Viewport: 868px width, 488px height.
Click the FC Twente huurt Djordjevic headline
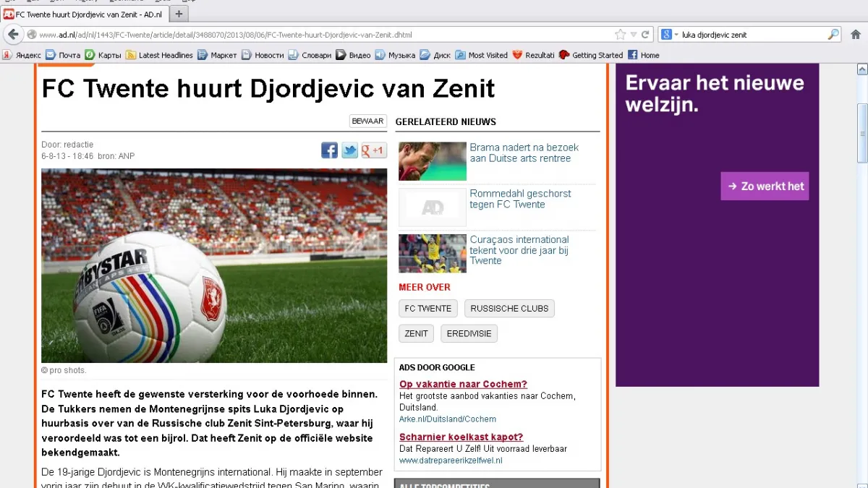(x=268, y=88)
